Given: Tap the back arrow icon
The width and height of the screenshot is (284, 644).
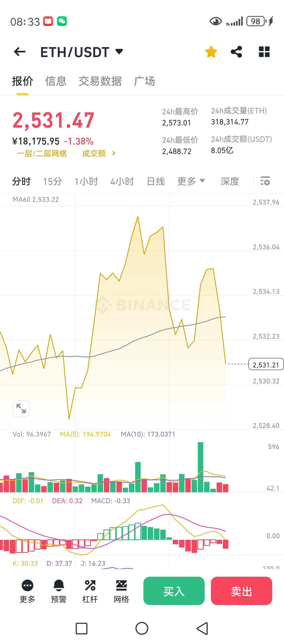Looking at the screenshot, I should click(x=20, y=52).
